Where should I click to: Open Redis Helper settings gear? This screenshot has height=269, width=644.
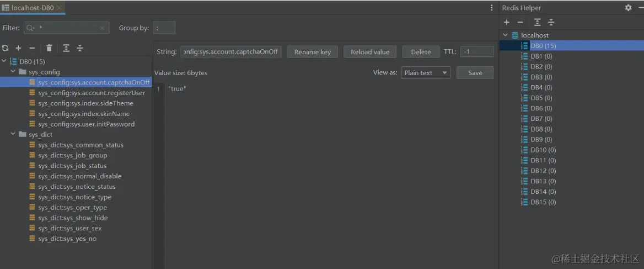628,8
